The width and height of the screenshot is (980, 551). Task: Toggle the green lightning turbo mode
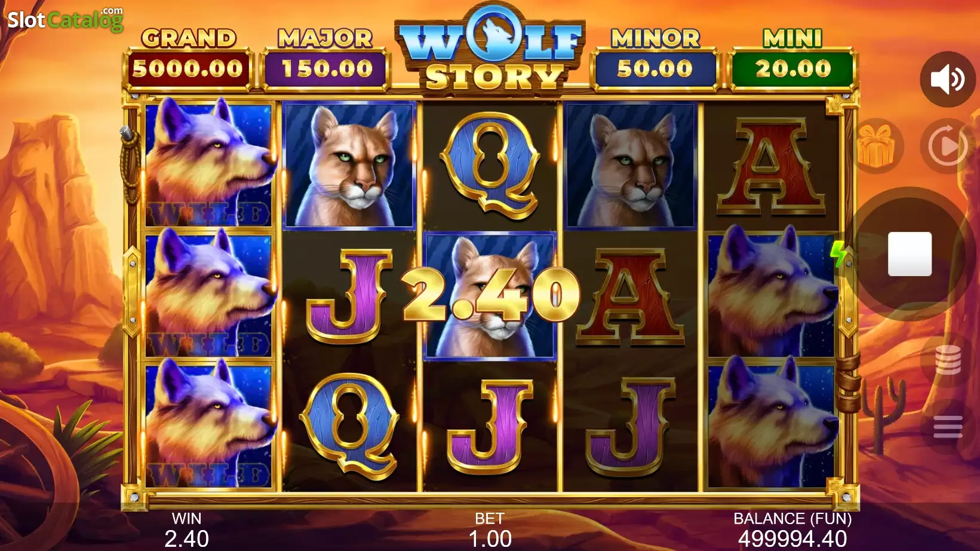pos(838,253)
